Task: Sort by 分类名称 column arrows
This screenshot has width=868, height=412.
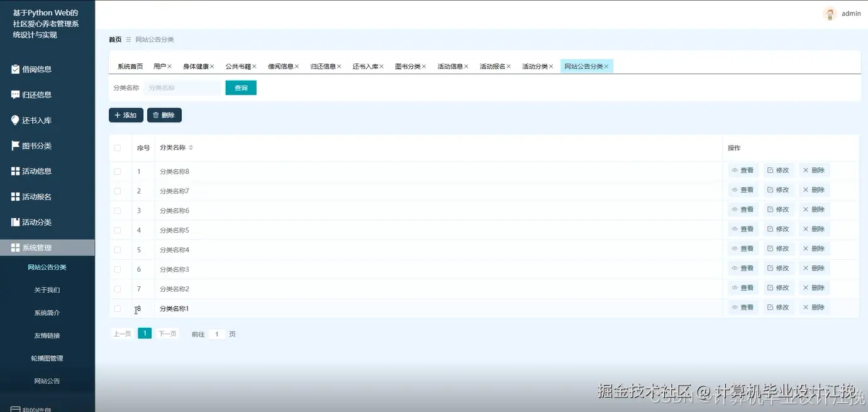Action: pos(191,148)
